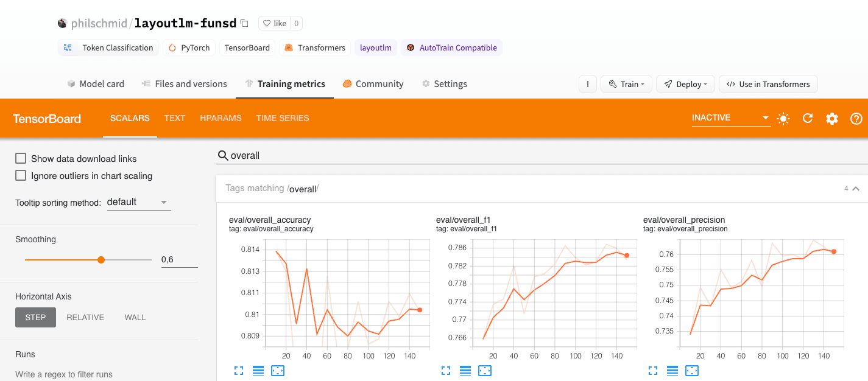This screenshot has width=868, height=381.
Task: Fit domain to data for eval/overall_accuracy
Action: tap(278, 370)
